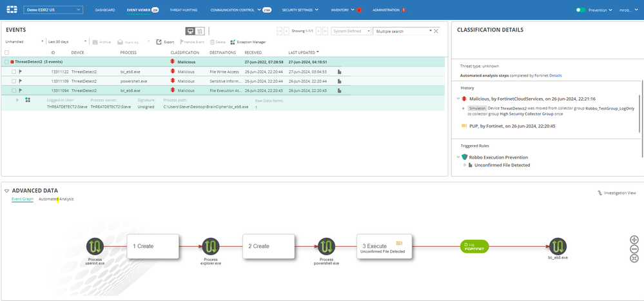Switch to process view icon in Events
Image resolution: width=644 pixels, height=301 pixels.
(200, 31)
